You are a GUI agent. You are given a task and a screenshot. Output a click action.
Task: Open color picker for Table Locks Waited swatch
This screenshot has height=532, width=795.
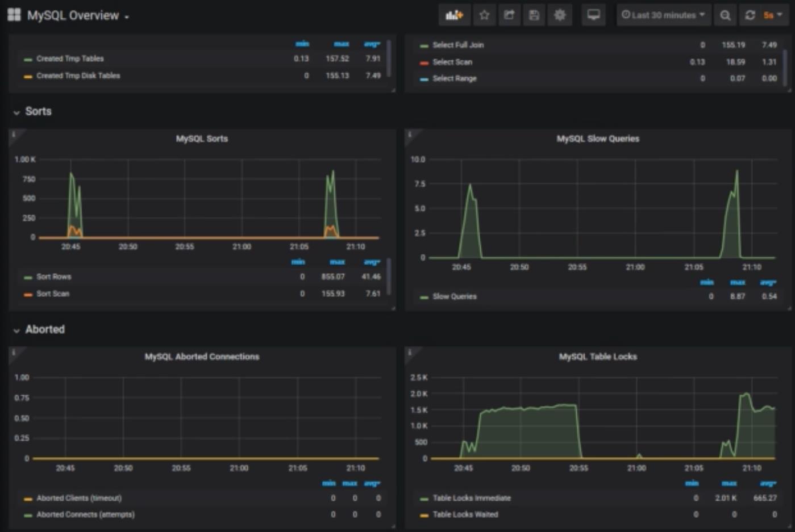(x=424, y=516)
